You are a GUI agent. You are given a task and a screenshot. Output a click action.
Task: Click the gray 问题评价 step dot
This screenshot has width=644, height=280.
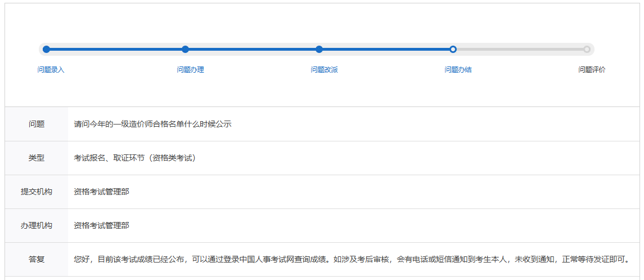coord(587,50)
